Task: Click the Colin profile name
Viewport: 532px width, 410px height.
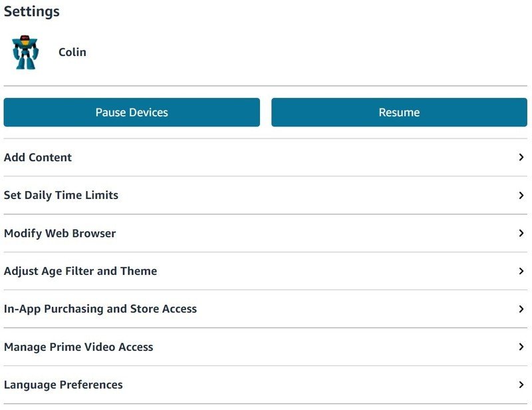Action: (72, 53)
